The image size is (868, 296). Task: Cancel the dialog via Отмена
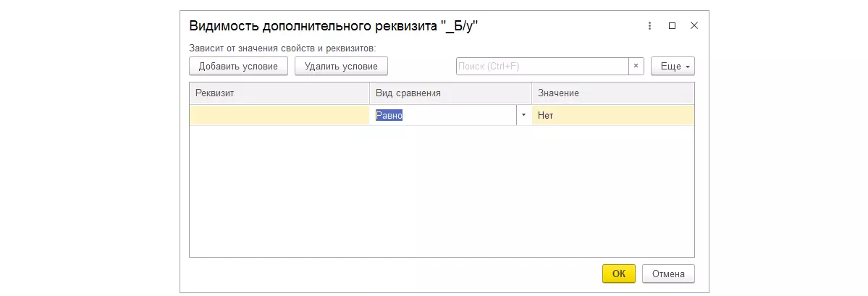(668, 274)
